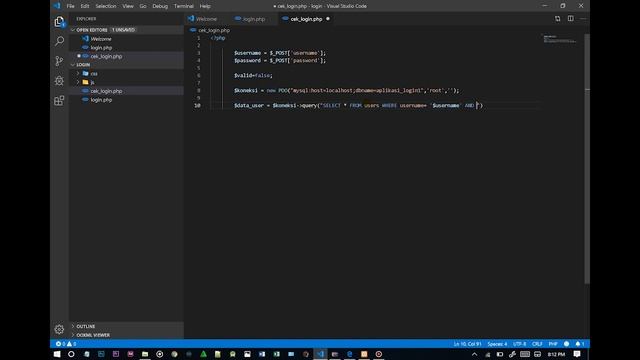Viewport: 640px width, 360px height.
Task: Change language mode PHP in status bar
Action: (553, 344)
